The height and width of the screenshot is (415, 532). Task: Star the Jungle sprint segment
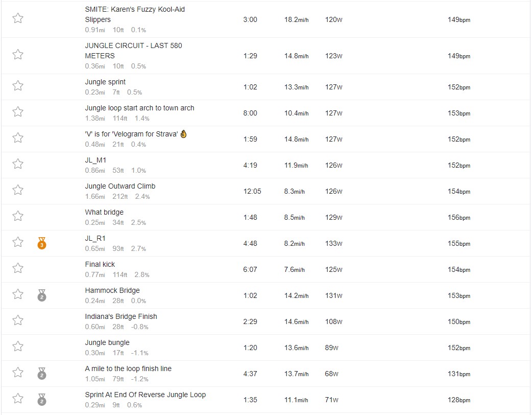[x=18, y=85]
